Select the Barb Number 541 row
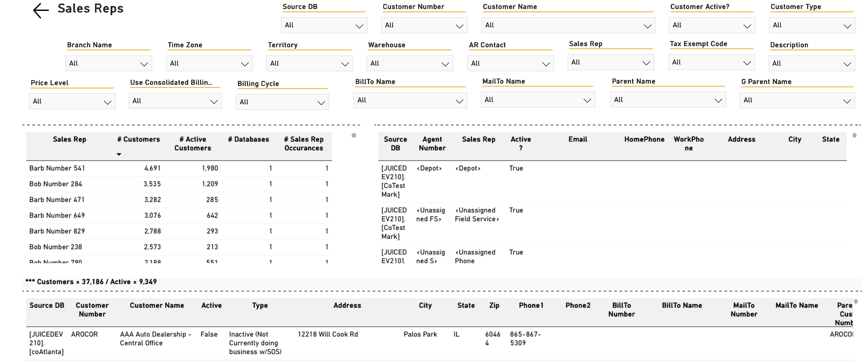Viewport: 868px width, 361px height. point(179,168)
